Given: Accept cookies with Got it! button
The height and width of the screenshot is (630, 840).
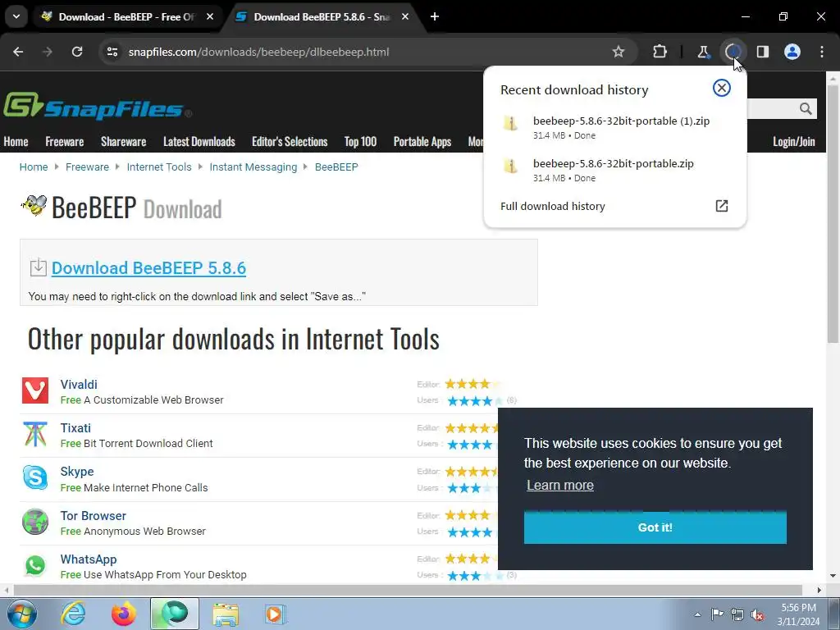Looking at the screenshot, I should (x=655, y=527).
